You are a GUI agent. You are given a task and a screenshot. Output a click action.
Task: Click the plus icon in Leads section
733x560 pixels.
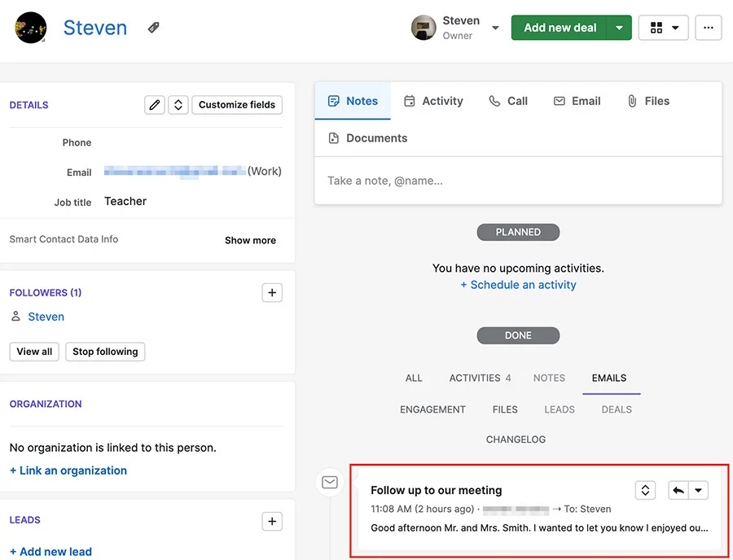tap(272, 522)
